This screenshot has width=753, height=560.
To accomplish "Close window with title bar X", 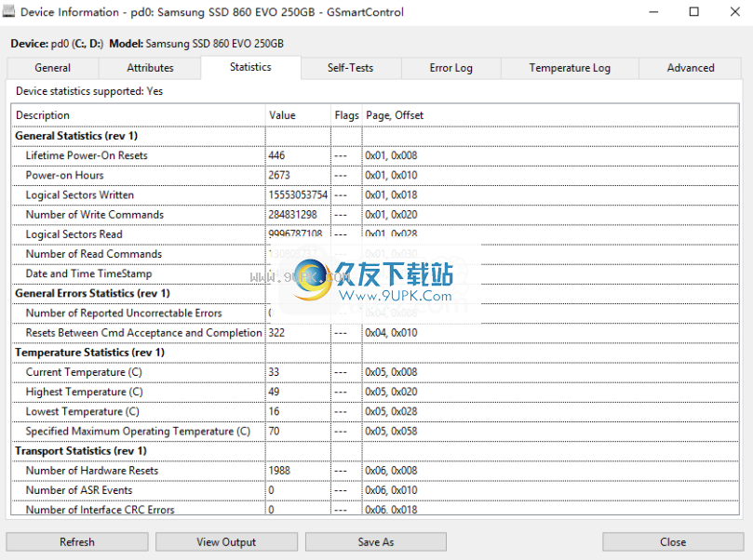I will 734,11.
